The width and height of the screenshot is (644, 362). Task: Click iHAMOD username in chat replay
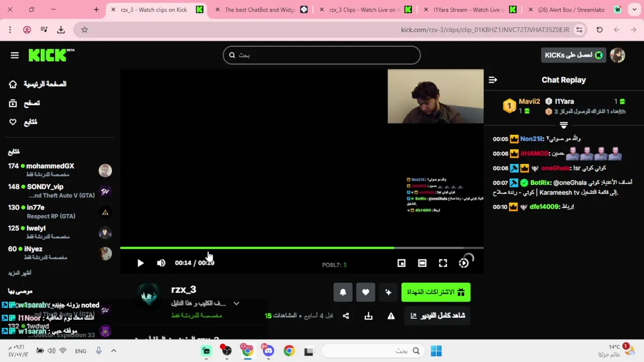534,153
